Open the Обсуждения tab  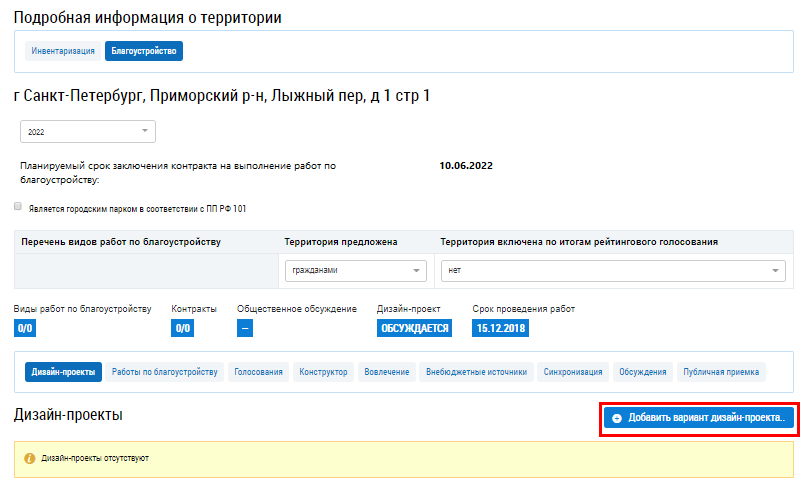pyautogui.click(x=643, y=372)
